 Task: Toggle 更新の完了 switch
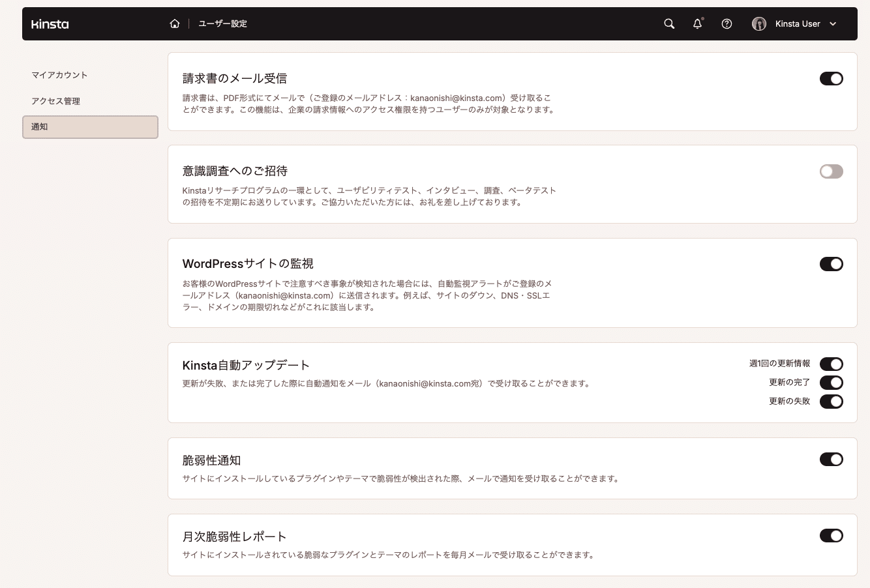pyautogui.click(x=832, y=383)
